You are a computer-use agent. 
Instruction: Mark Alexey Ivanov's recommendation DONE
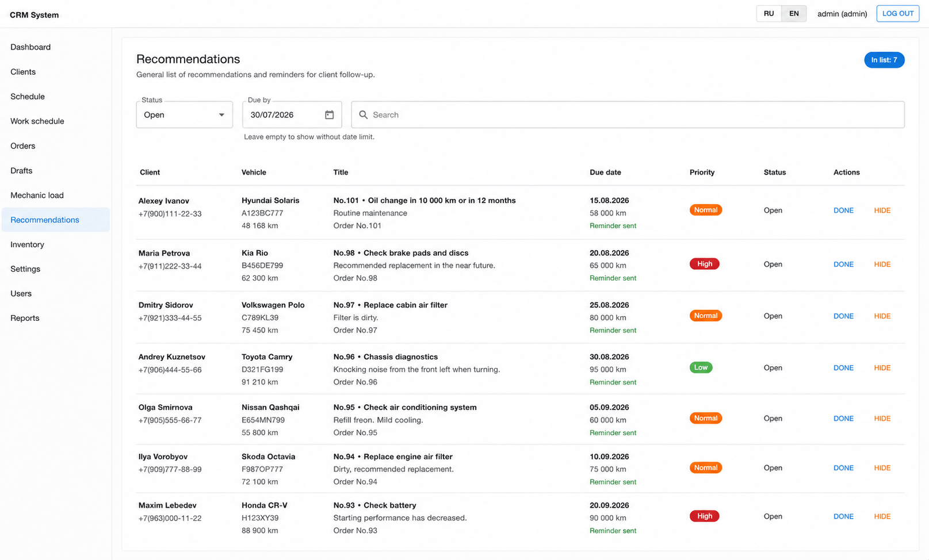point(843,210)
